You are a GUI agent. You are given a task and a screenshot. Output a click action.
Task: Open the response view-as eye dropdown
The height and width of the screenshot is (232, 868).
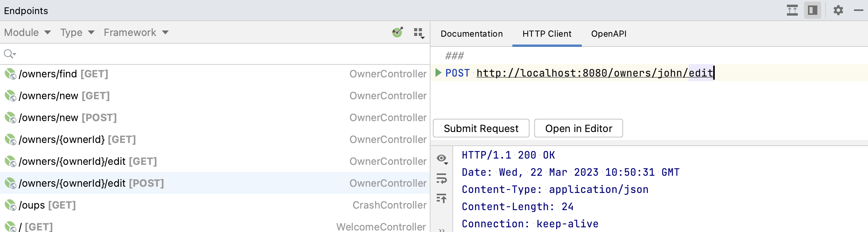[x=442, y=159]
